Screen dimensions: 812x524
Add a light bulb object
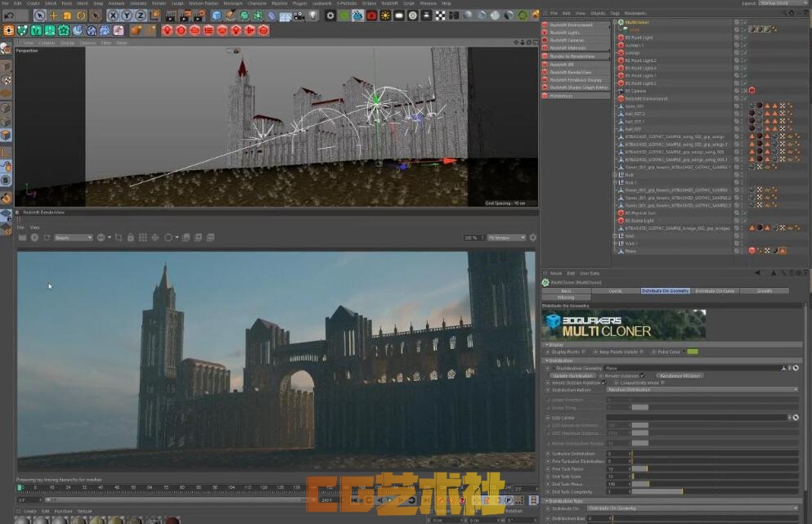tap(313, 16)
